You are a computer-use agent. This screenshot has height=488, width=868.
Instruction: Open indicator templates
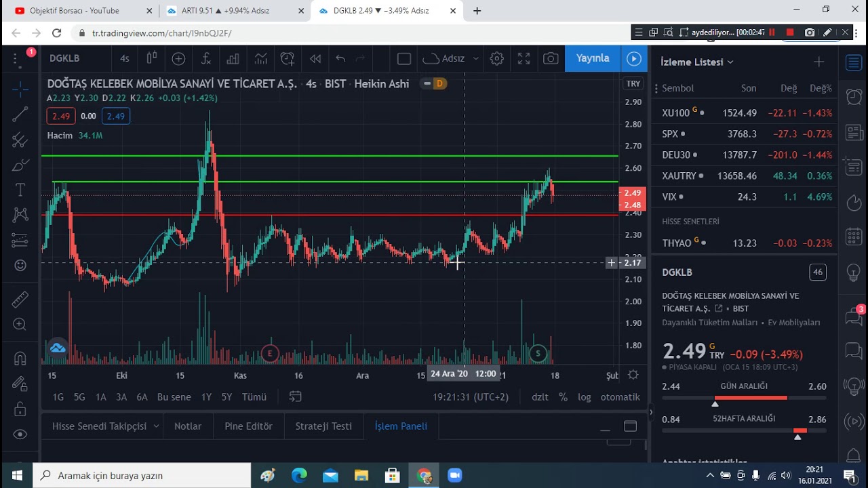point(261,58)
